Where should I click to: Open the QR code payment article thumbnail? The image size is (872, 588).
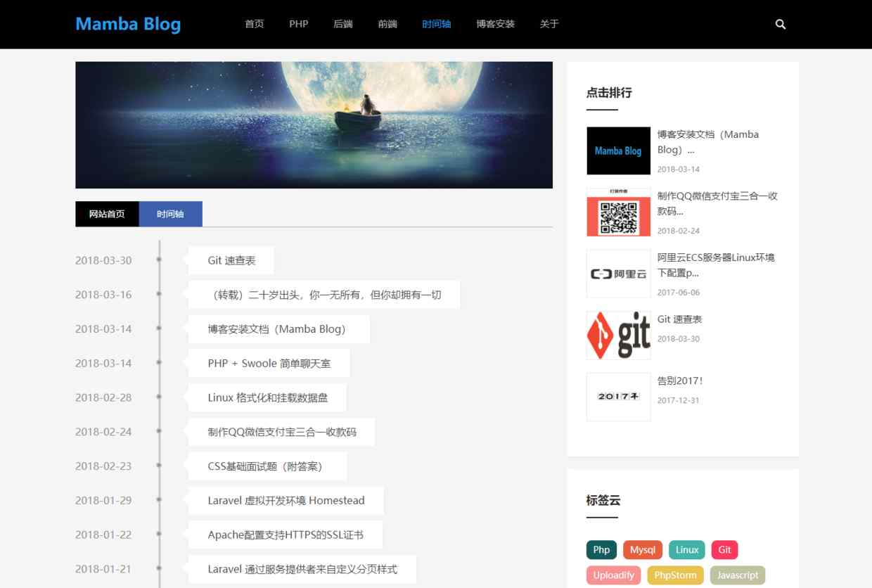618,212
